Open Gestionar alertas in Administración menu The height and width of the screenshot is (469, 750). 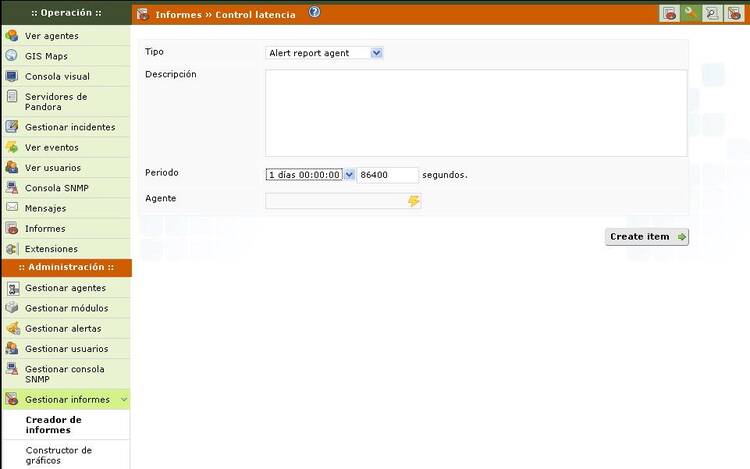tap(62, 329)
